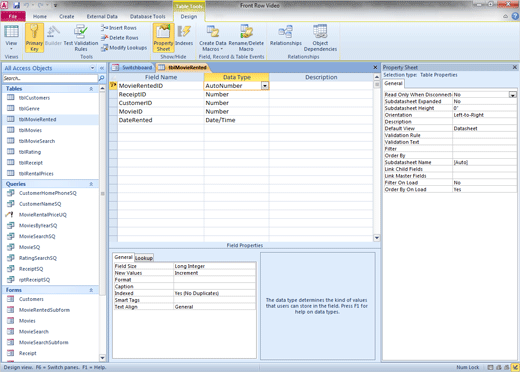Switch to Lookup tab in Field Properties
Screen dimensions: 520x372
coord(144,258)
